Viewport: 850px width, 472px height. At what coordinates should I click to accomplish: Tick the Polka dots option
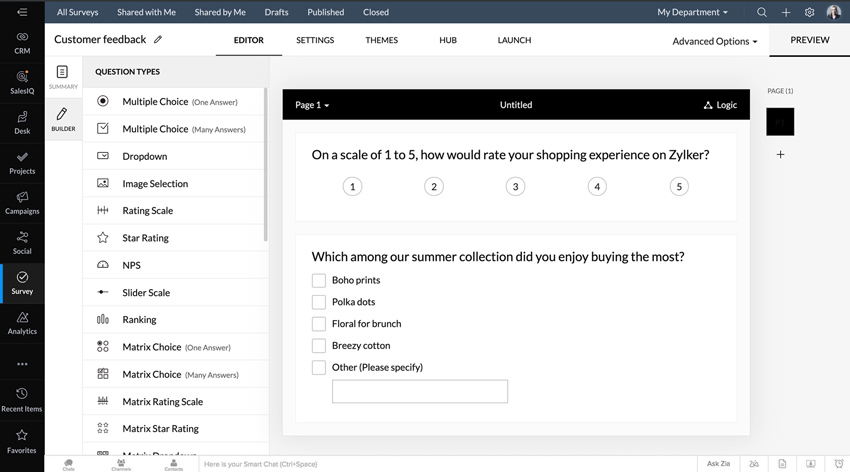pos(319,302)
